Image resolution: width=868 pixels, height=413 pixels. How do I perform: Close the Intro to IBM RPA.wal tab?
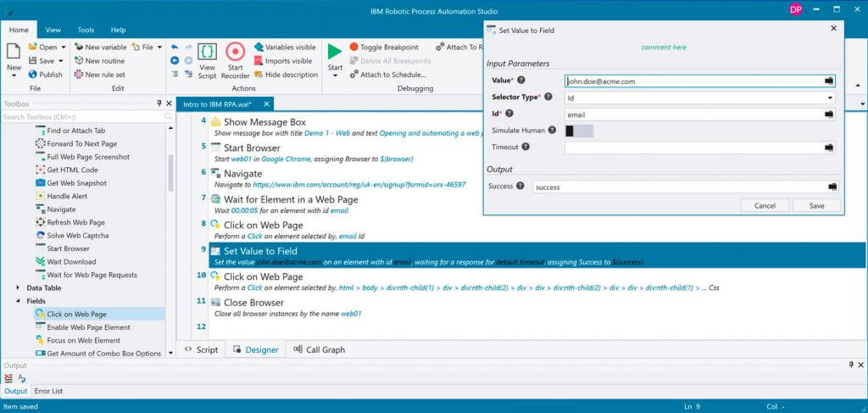click(x=266, y=104)
